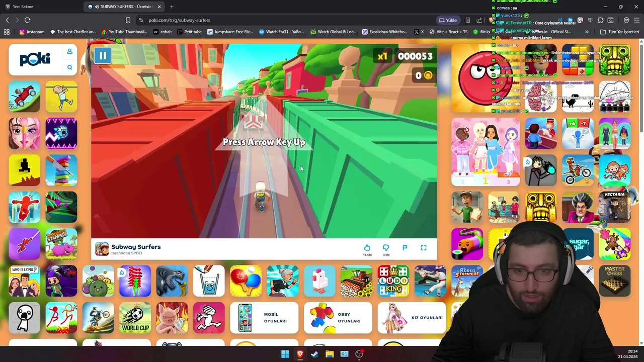
Task: Open monkey with balloons game thumbnail
Action: 615,170
